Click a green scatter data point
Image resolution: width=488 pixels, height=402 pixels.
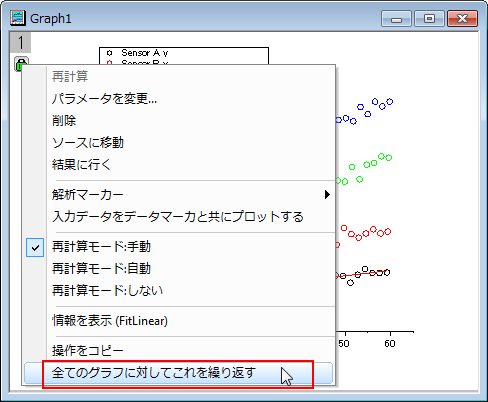pyautogui.click(x=352, y=167)
